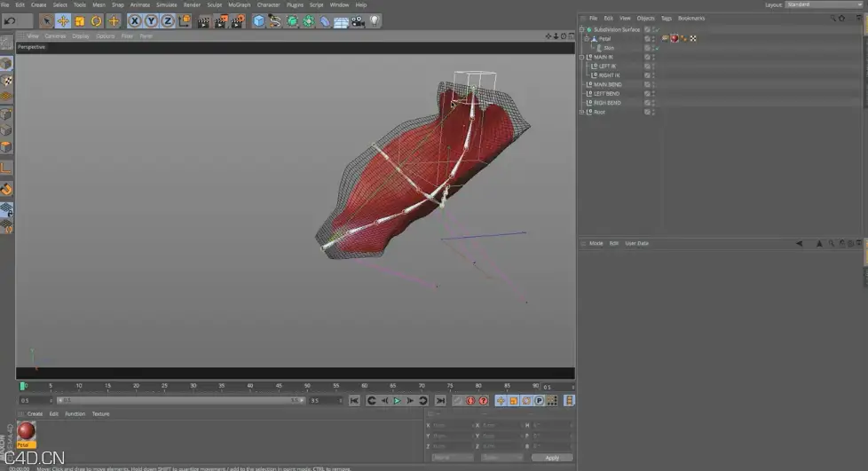
Task: Click the Coordinate System icon
Action: 185,21
